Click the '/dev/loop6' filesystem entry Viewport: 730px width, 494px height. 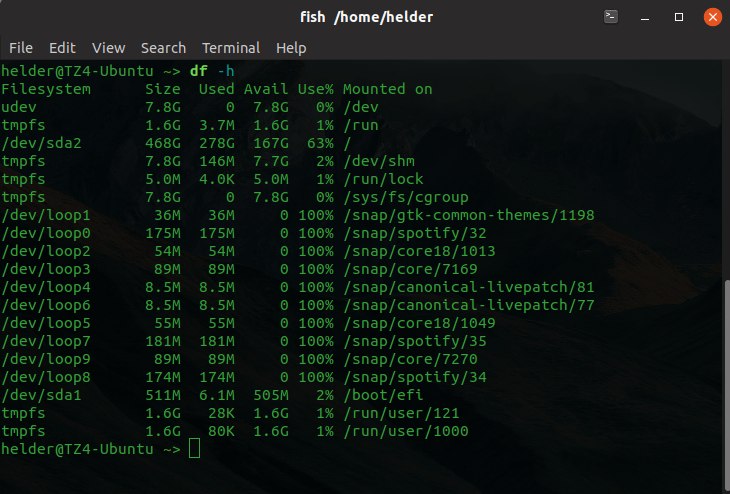click(46, 305)
